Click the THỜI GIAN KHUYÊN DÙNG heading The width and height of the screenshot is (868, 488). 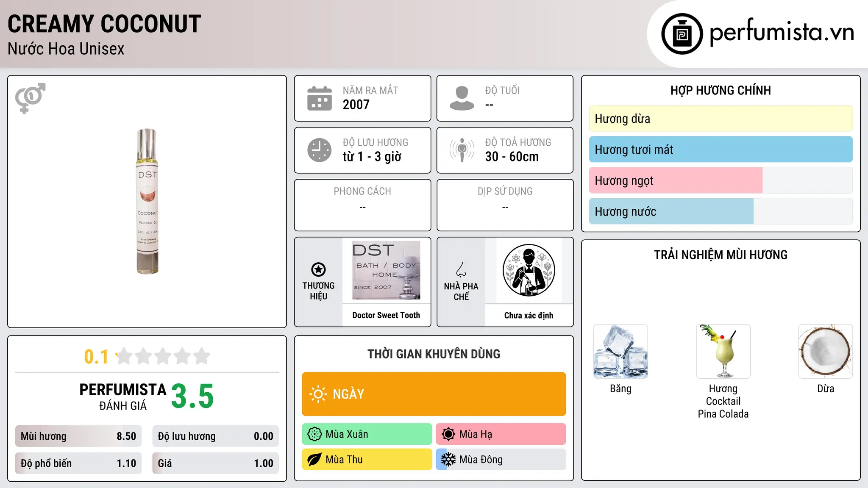pos(434,354)
